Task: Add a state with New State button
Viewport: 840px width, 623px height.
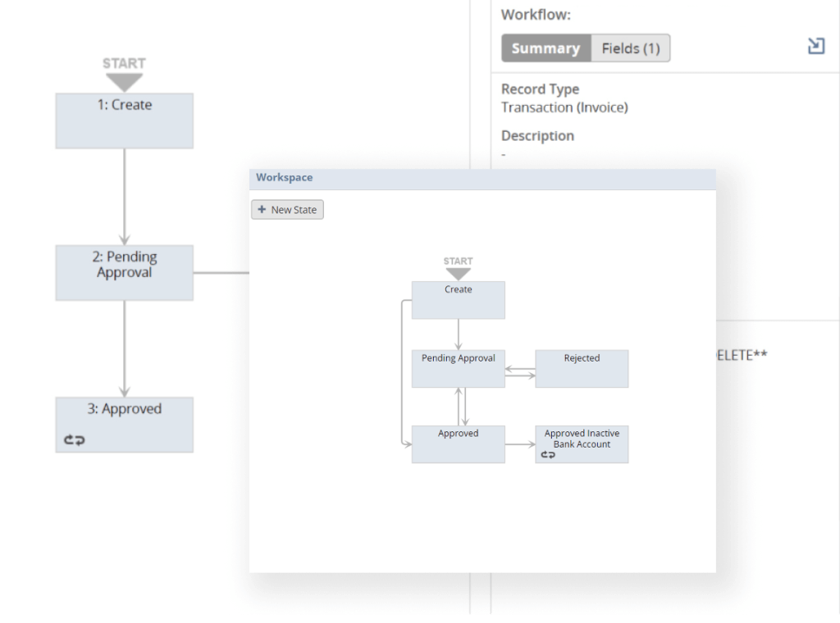Action: (x=287, y=210)
